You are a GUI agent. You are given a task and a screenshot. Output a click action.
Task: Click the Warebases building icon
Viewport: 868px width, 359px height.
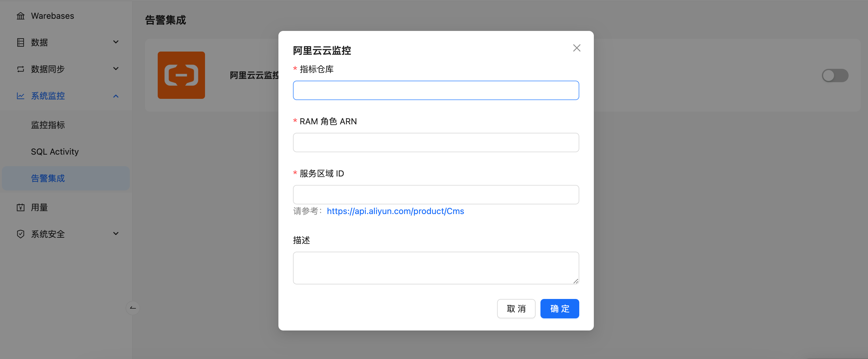coord(21,16)
